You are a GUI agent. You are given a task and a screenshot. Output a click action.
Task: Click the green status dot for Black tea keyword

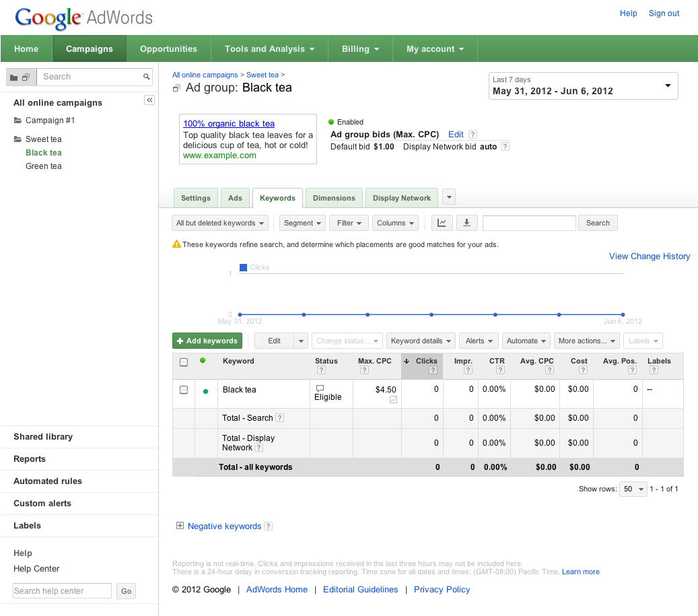tap(206, 392)
